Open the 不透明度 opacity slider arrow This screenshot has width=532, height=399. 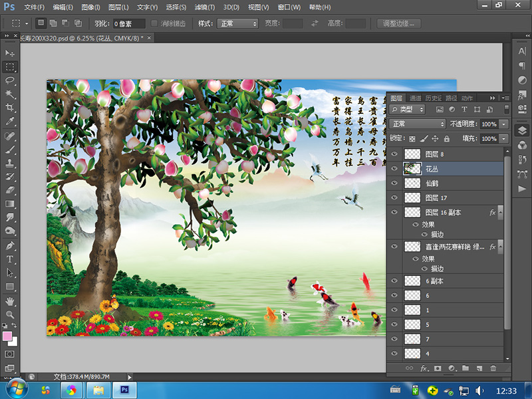click(x=504, y=124)
